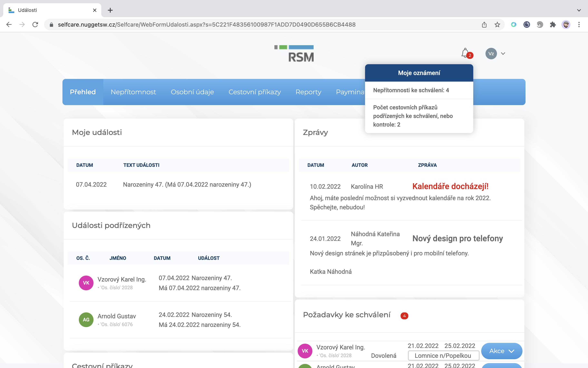Open the Nepřítomnost tab
This screenshot has height=368, width=588.
pos(133,92)
